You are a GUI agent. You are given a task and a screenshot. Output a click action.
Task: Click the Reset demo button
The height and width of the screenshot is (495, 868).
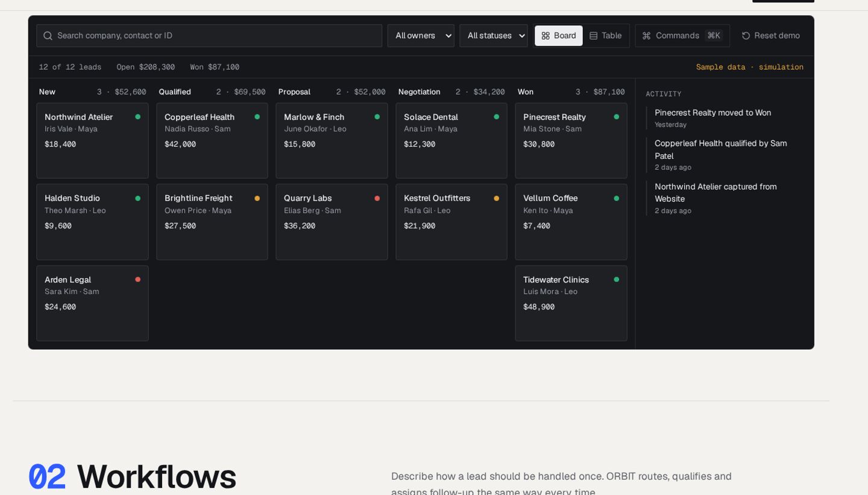tap(771, 36)
